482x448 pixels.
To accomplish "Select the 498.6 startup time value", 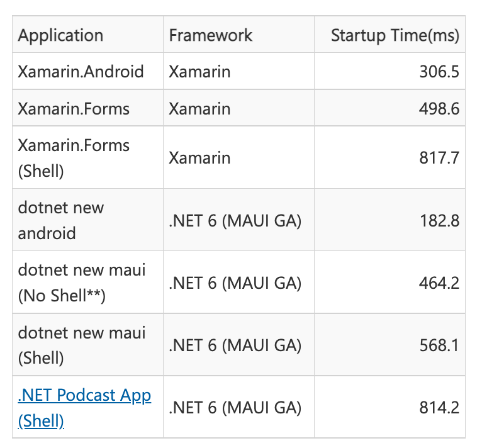I will tap(439, 109).
